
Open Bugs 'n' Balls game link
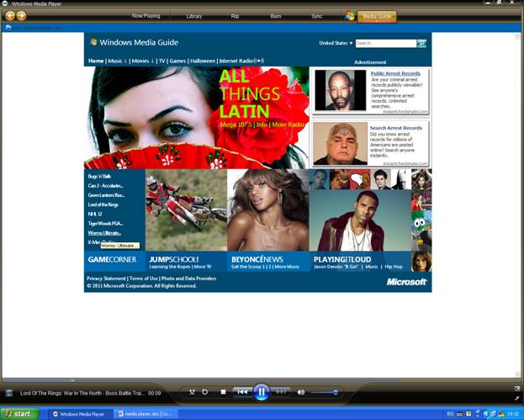(x=99, y=176)
